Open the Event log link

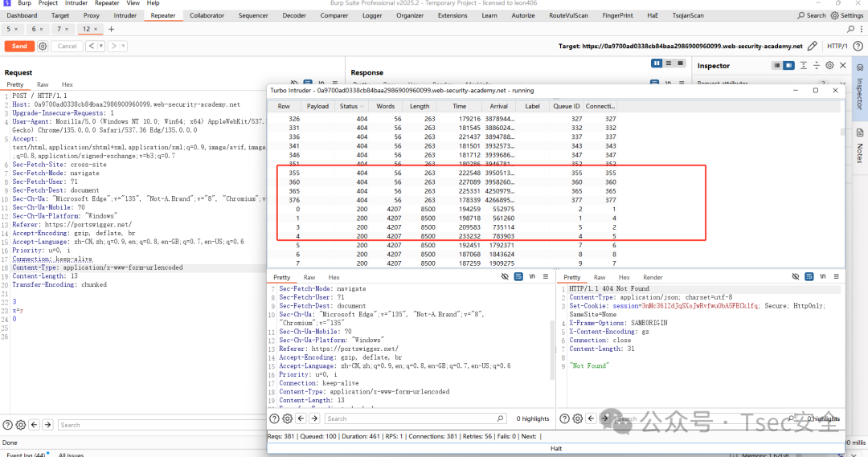[26, 455]
